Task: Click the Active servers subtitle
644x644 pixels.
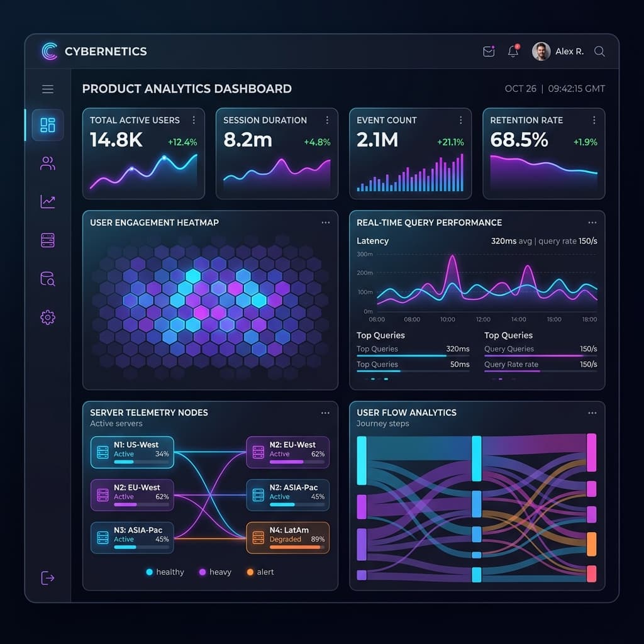Action: coord(116,423)
